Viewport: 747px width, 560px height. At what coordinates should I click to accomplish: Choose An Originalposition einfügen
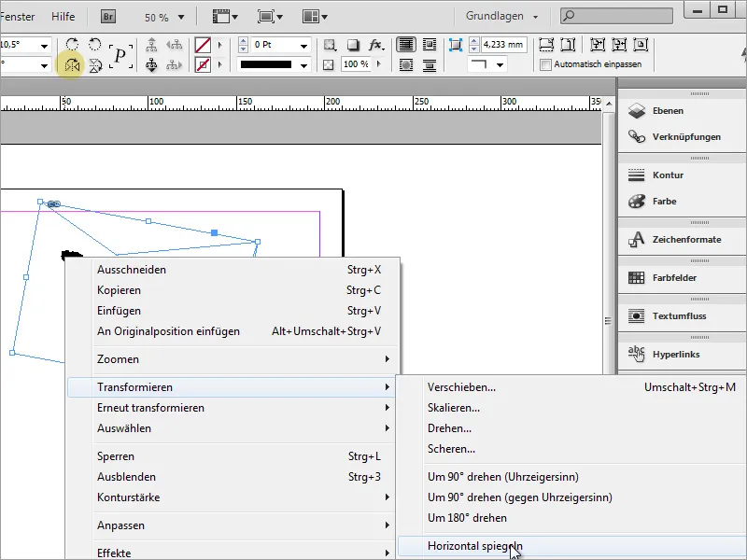[233, 331]
